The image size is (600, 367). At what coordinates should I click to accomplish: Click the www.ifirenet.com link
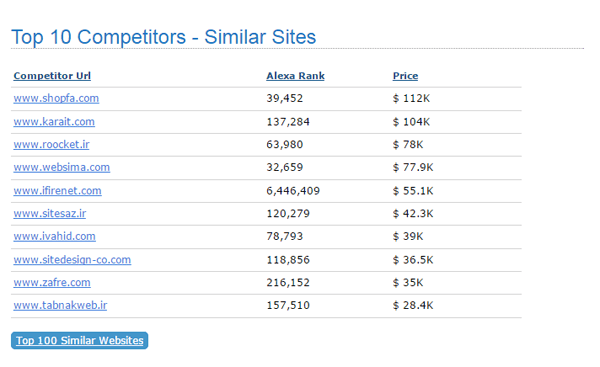click(57, 191)
